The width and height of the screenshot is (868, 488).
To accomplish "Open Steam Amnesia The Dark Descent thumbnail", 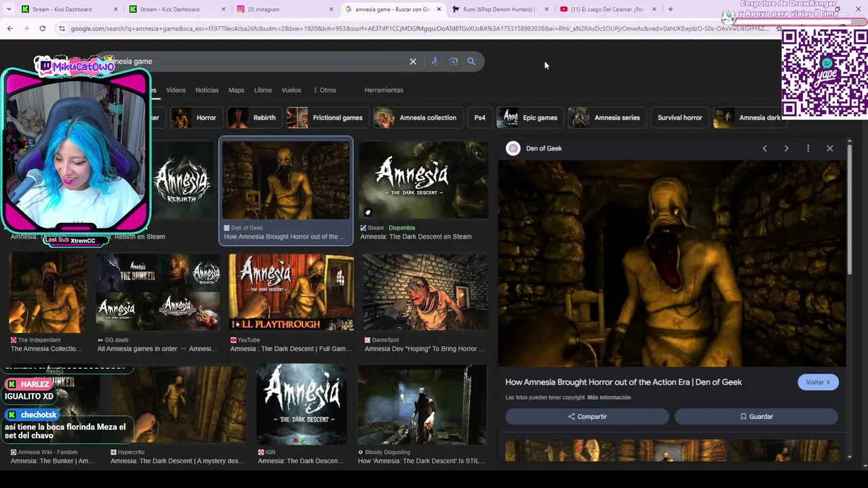I will point(423,180).
